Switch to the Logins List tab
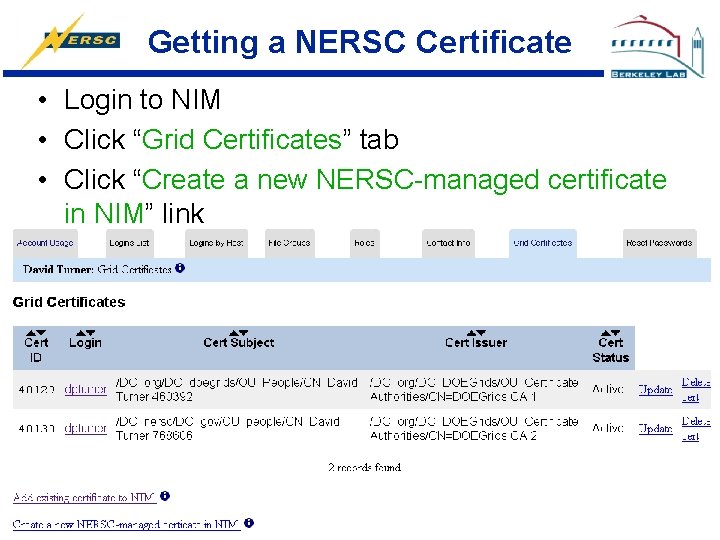Image resolution: width=720 pixels, height=540 pixels. click(x=129, y=243)
